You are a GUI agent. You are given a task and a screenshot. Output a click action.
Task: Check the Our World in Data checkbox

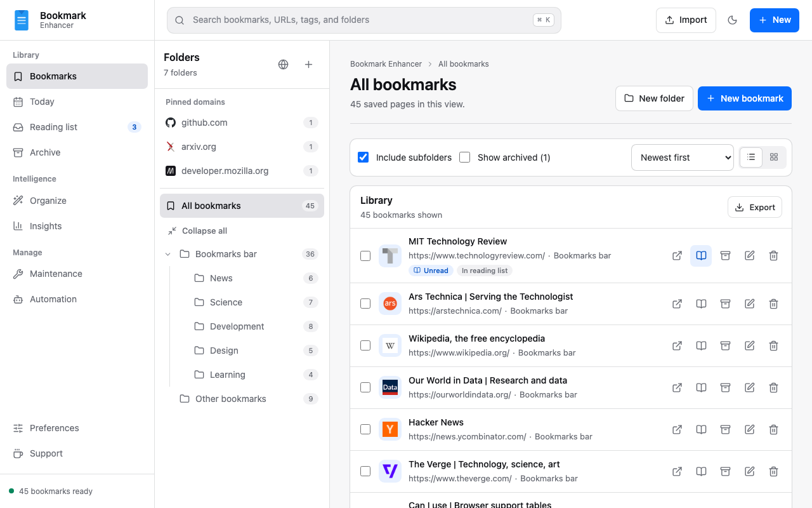pyautogui.click(x=365, y=387)
